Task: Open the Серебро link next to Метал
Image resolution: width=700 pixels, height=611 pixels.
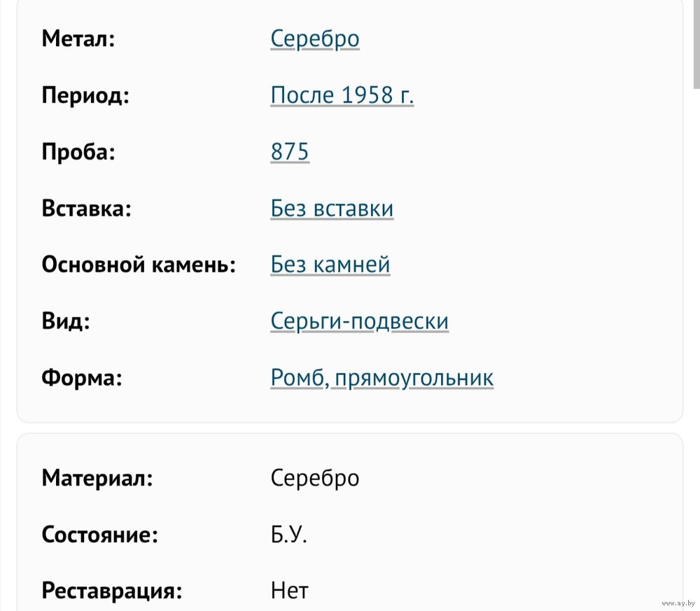Action: [x=314, y=38]
